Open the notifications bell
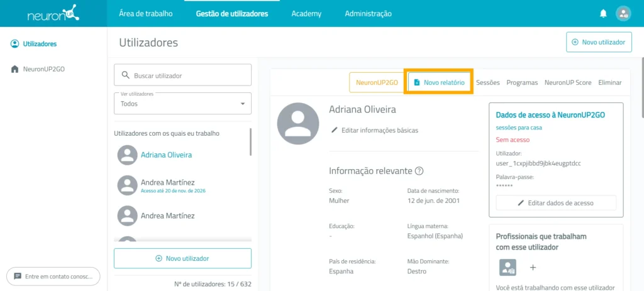 (x=603, y=14)
